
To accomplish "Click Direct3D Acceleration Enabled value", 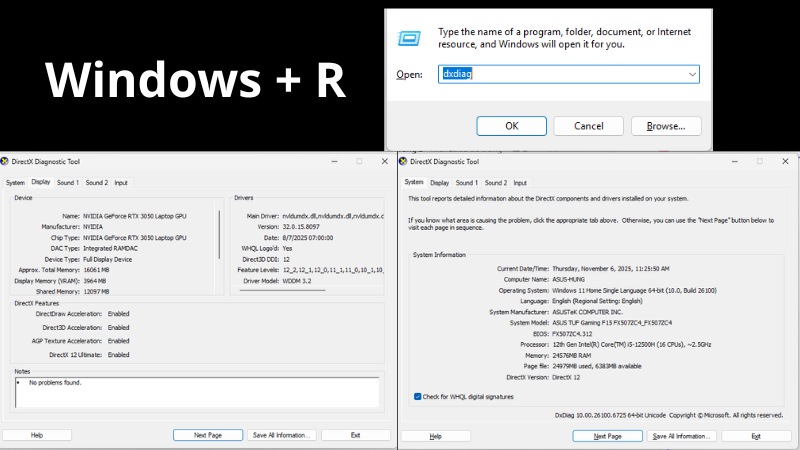I will 118,328.
